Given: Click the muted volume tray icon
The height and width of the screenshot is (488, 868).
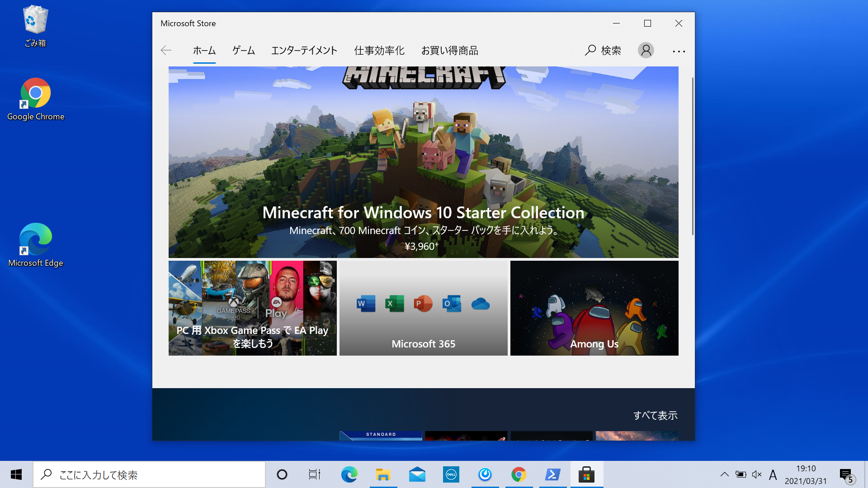Looking at the screenshot, I should click(x=757, y=474).
